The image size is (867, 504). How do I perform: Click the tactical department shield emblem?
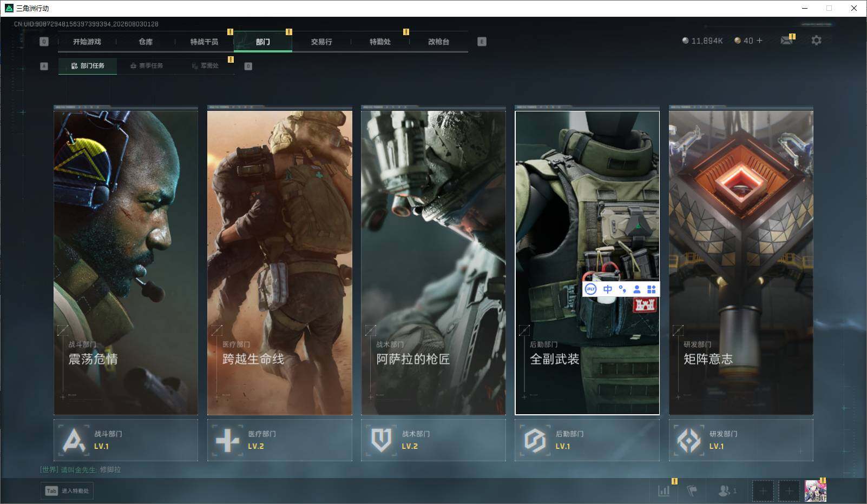[381, 441]
